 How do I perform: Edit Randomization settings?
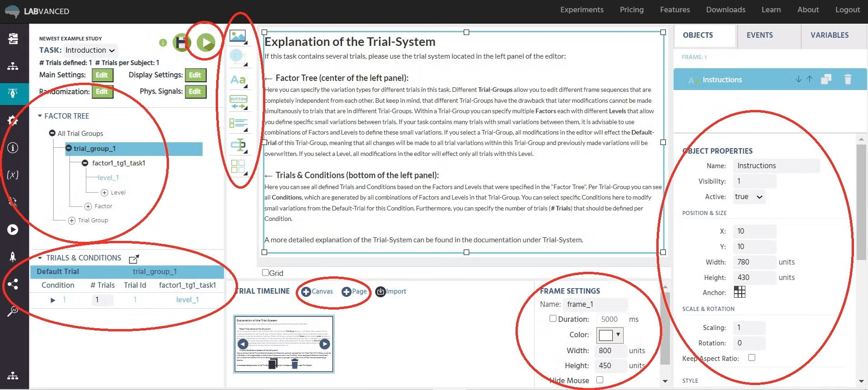102,91
